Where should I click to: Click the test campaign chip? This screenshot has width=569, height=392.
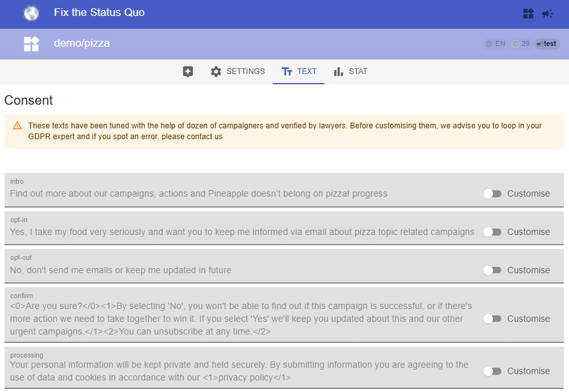(x=547, y=44)
